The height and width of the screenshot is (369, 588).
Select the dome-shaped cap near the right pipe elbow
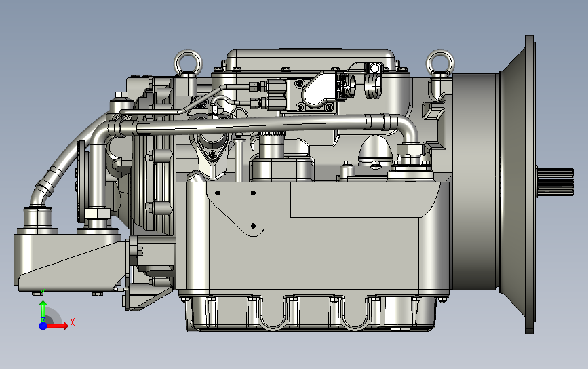[x=375, y=150]
